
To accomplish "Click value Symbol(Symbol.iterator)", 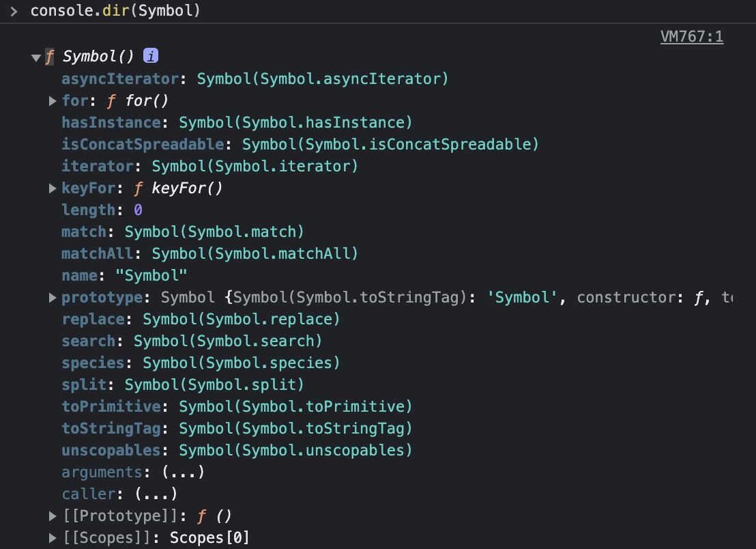I will pyautogui.click(x=255, y=167).
